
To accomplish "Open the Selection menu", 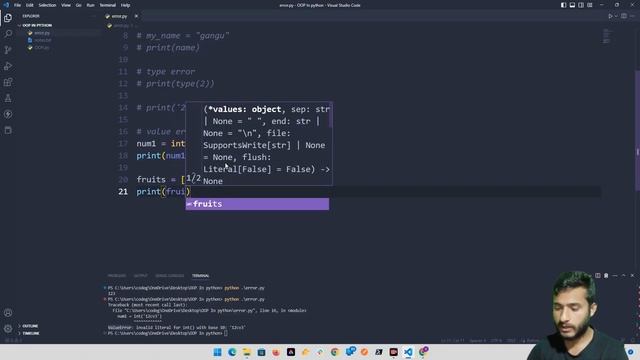I will [47, 5].
